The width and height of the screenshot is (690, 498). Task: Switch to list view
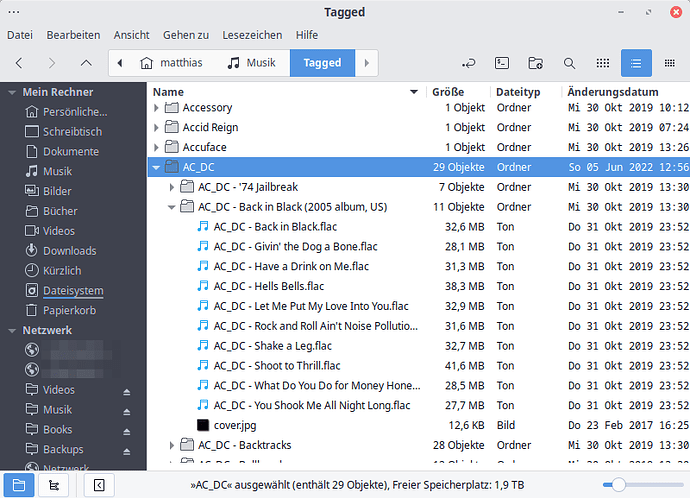(636, 63)
